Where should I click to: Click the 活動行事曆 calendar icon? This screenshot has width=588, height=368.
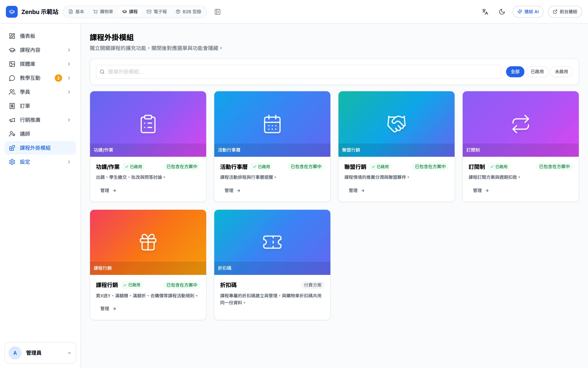coord(272,124)
